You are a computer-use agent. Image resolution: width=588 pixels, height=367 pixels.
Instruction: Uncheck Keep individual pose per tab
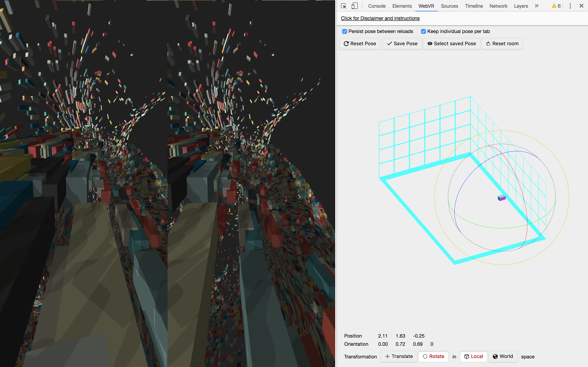423,32
